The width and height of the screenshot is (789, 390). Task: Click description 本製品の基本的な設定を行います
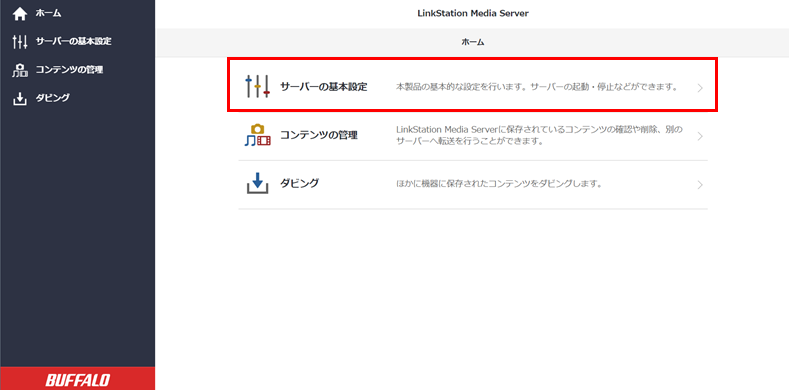[x=537, y=88]
